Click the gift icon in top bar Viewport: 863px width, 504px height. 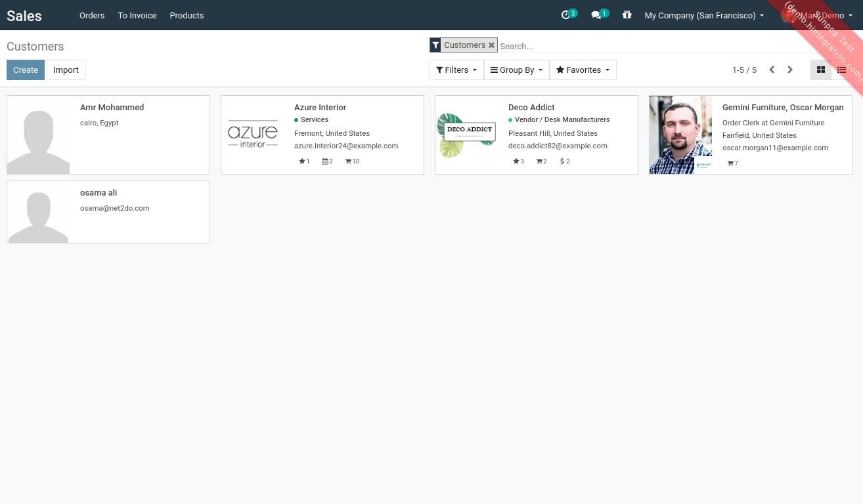pyautogui.click(x=627, y=15)
